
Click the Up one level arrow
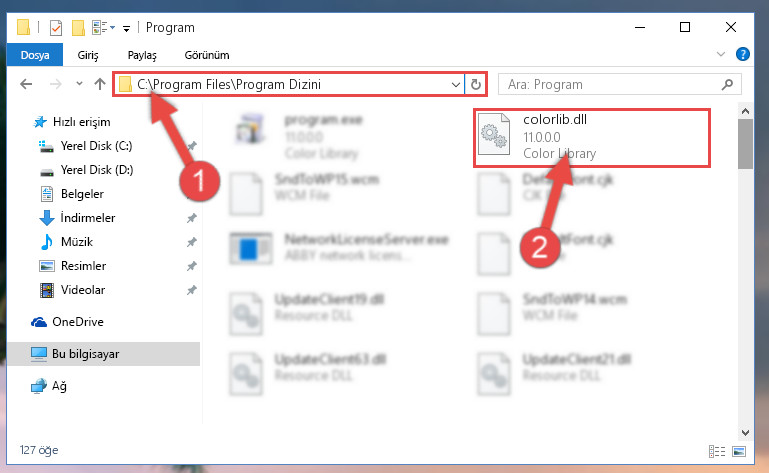(100, 84)
